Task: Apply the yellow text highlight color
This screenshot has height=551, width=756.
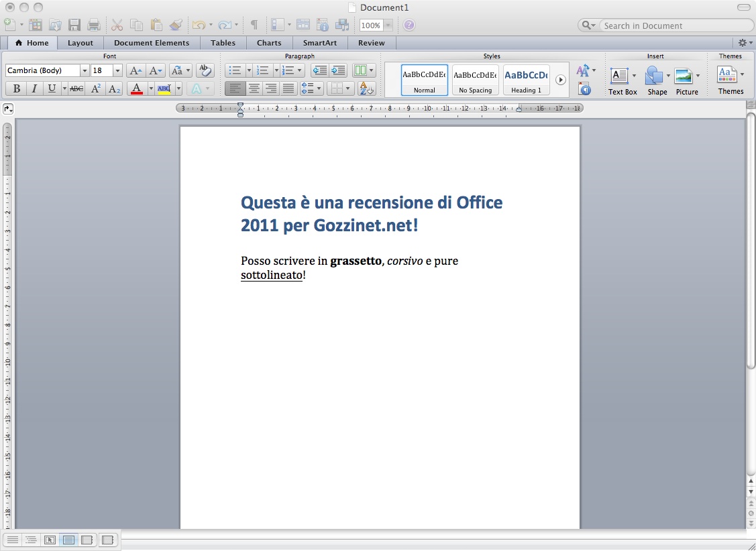Action: [164, 88]
